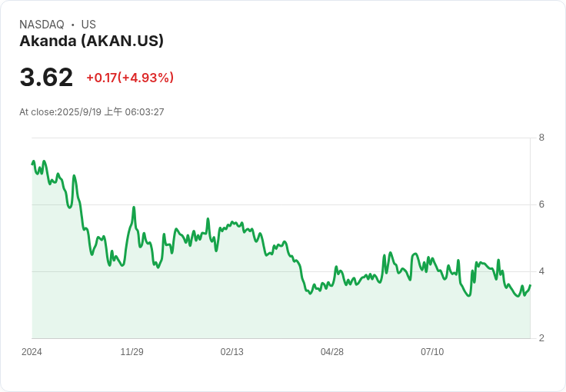Click the 8 y-axis price label
Viewport: 566px width, 392px height.
(x=541, y=138)
